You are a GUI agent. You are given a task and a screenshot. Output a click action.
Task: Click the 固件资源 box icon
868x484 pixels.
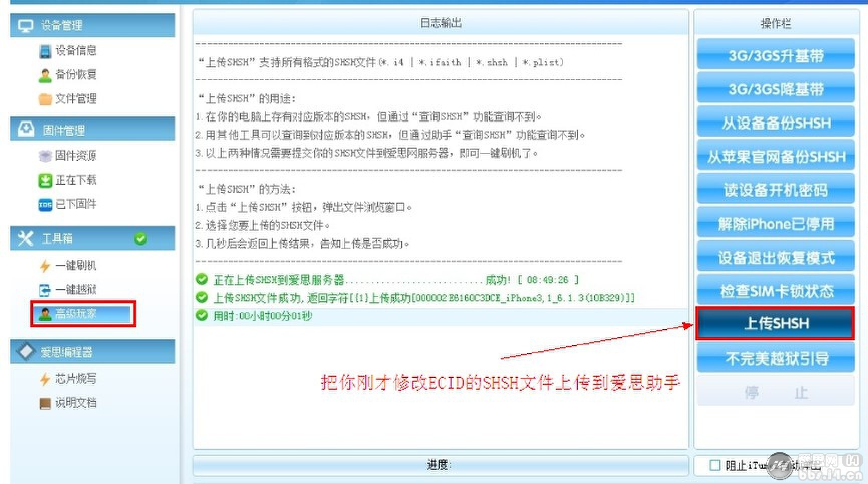pos(45,156)
